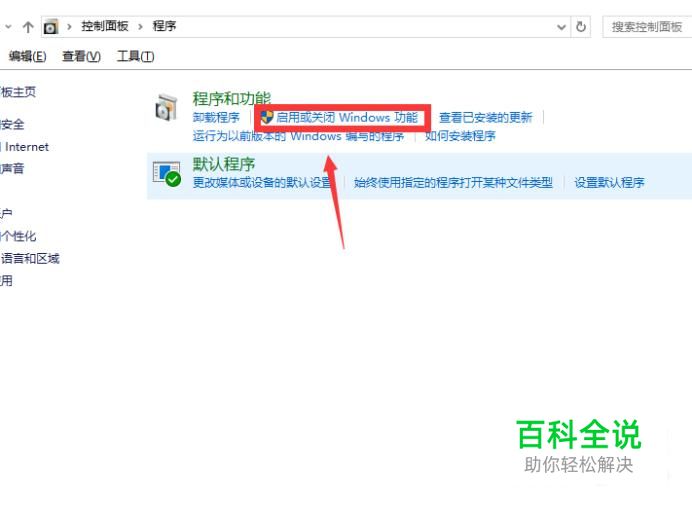
Task: Click the 程序和功能 icon
Action: 166,106
